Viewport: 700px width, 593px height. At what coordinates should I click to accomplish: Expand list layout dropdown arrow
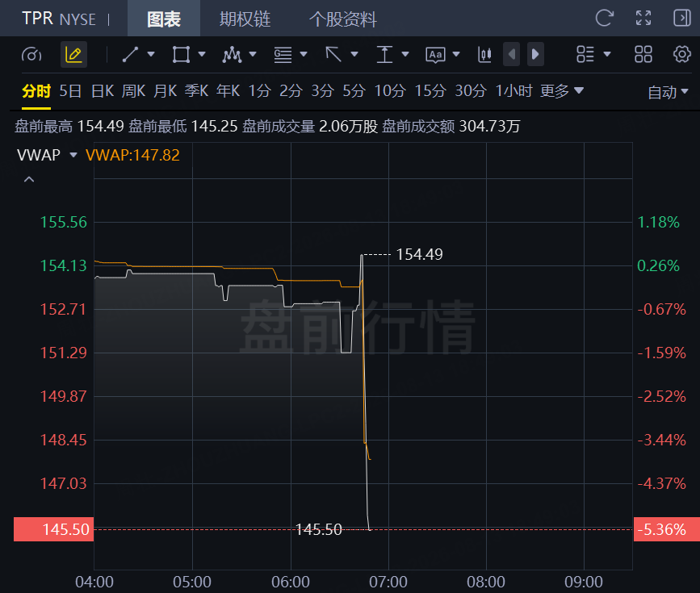(x=606, y=54)
